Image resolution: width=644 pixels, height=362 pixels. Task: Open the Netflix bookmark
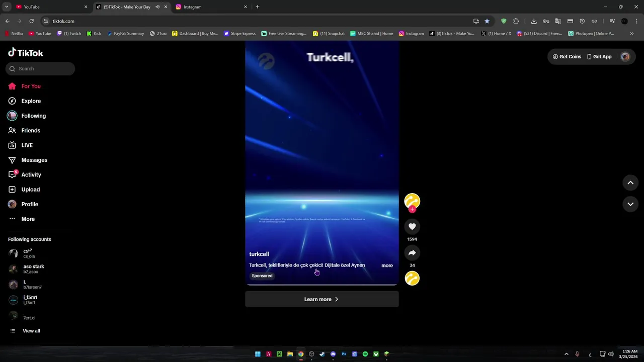coord(14,34)
